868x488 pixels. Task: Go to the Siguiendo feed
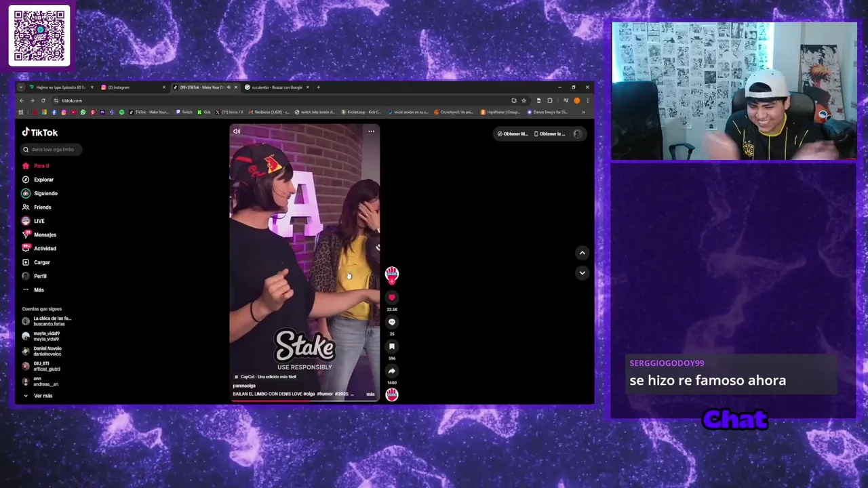click(40, 193)
